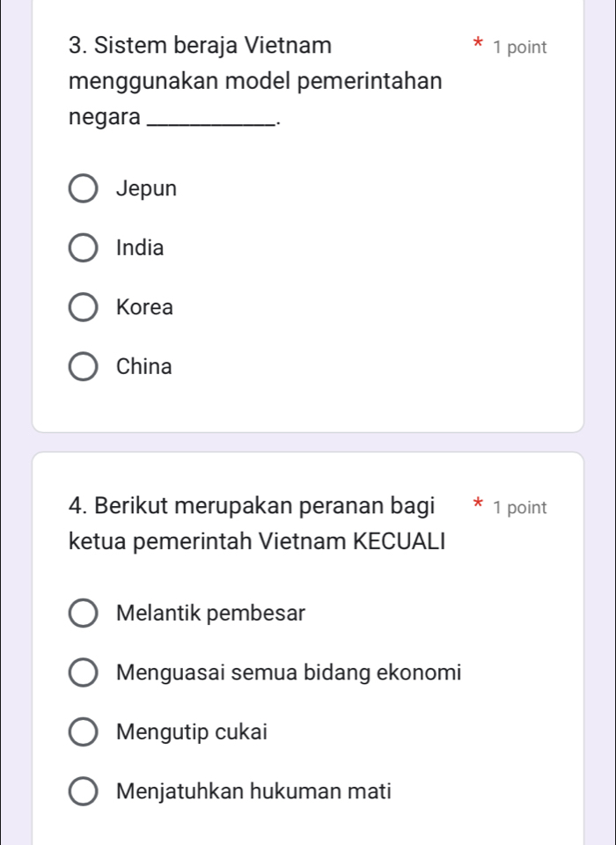616x845 pixels.
Task: Select the Melantik pembesar radio button
Action: click(84, 614)
